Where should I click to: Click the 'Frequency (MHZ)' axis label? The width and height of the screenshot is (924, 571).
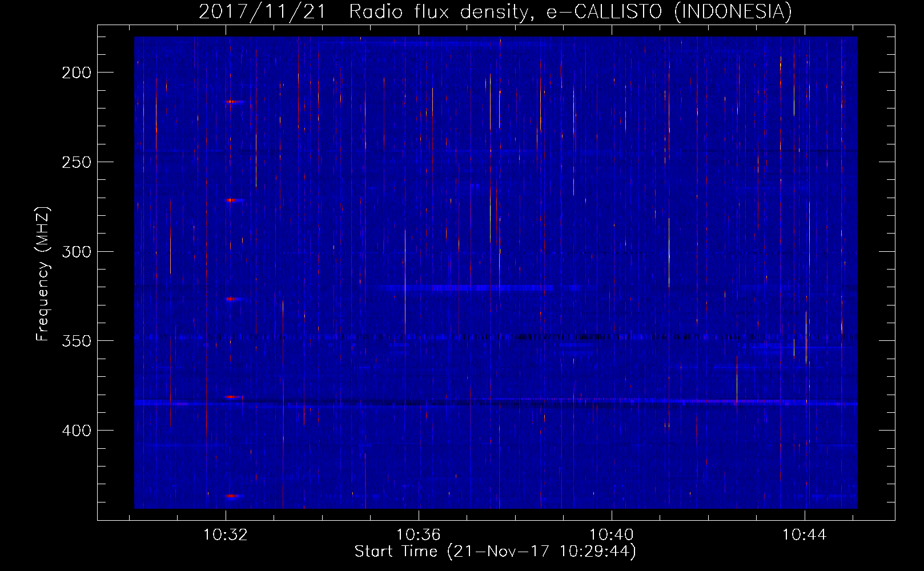point(43,274)
